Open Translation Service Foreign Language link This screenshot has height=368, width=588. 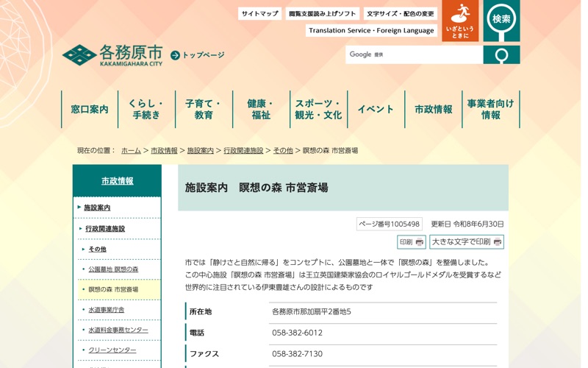coord(371,30)
